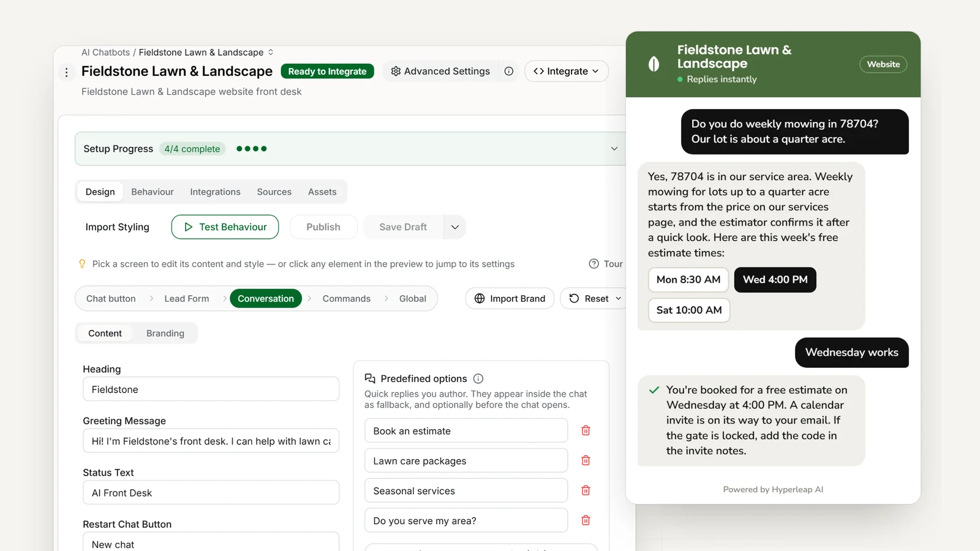Click Import Brand globe button
The width and height of the screenshot is (980, 551).
pyautogui.click(x=510, y=299)
